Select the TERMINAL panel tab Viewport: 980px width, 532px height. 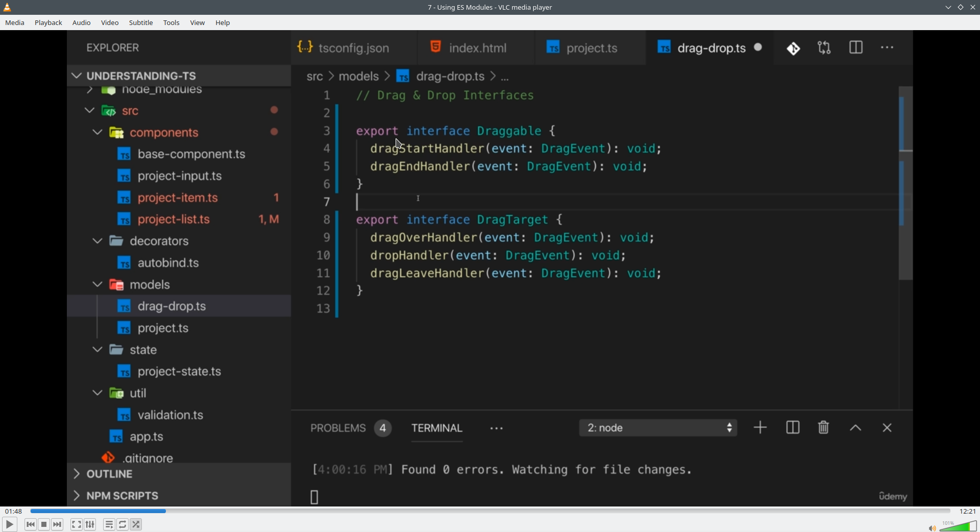pos(437,428)
